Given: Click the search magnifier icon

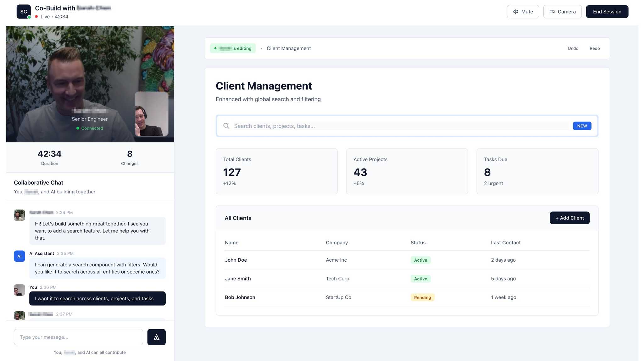Looking at the screenshot, I should [x=226, y=126].
